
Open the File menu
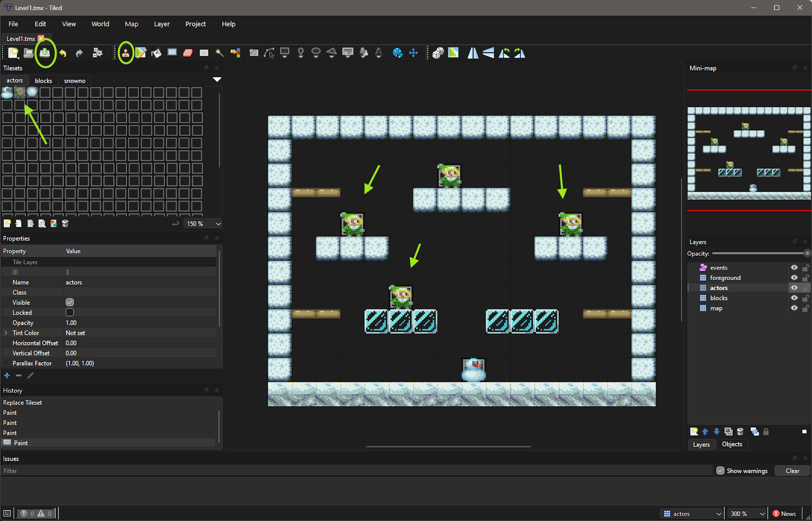coord(13,24)
